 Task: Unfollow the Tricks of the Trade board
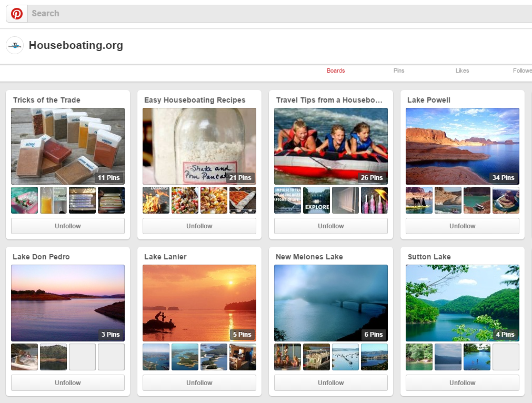(68, 226)
